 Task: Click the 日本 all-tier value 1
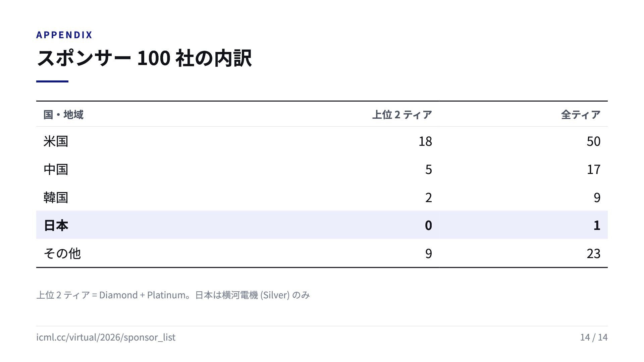[x=597, y=225]
